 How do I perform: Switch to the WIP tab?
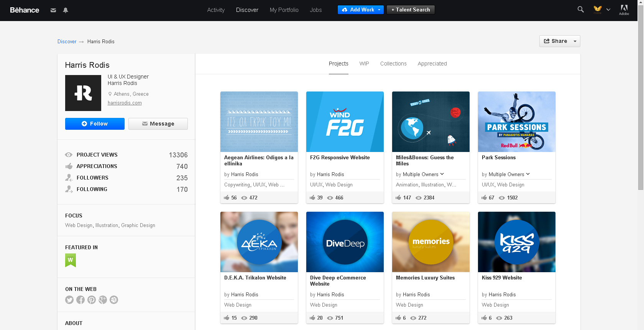tap(364, 64)
